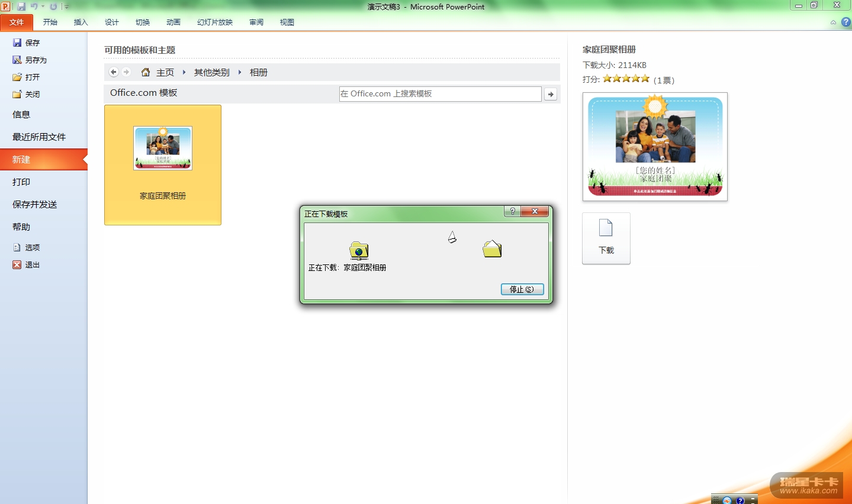Collapse the ribbon with the caret icon
Screen dimensions: 852x504
coord(834,22)
